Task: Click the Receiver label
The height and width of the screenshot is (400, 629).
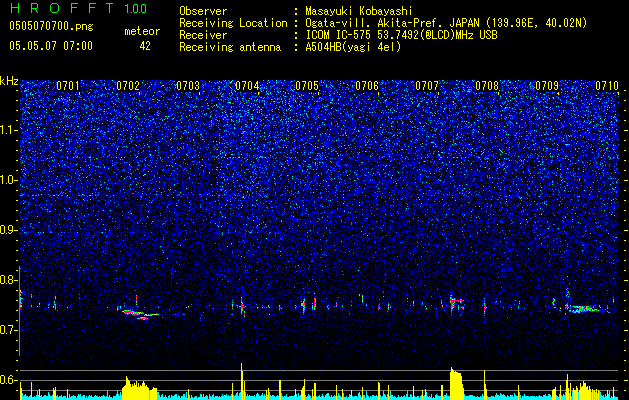Action: pyautogui.click(x=203, y=35)
